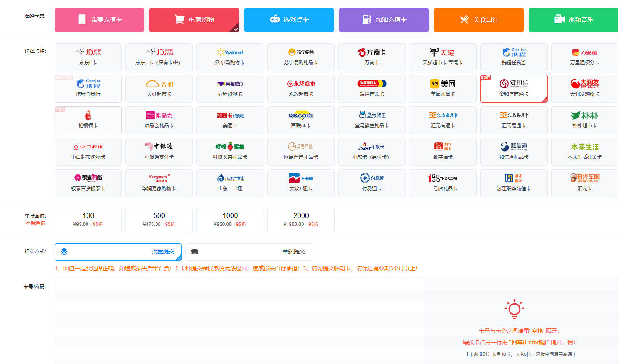Pick the 携程任我游 card
The width and height of the screenshot is (621, 364).
point(514,57)
